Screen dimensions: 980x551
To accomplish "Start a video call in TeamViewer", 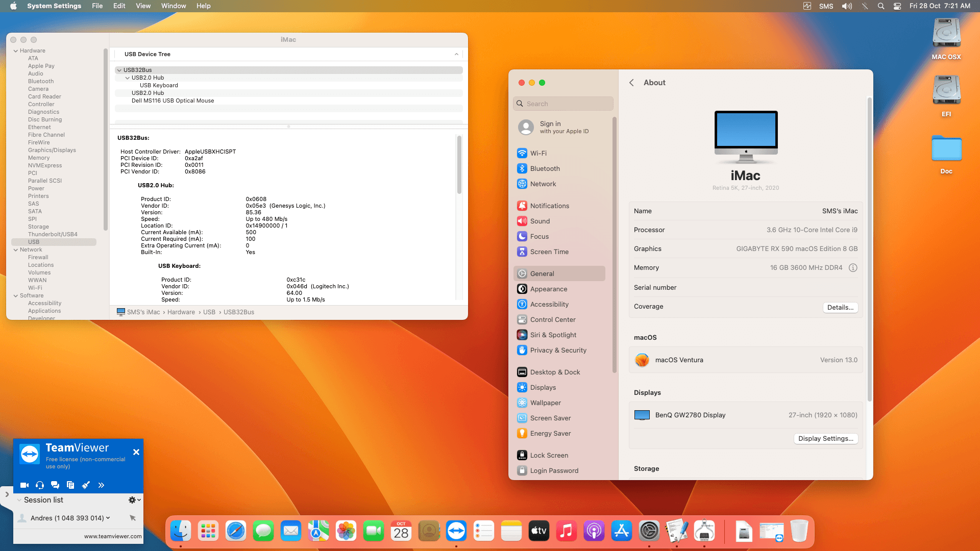I will pyautogui.click(x=24, y=485).
